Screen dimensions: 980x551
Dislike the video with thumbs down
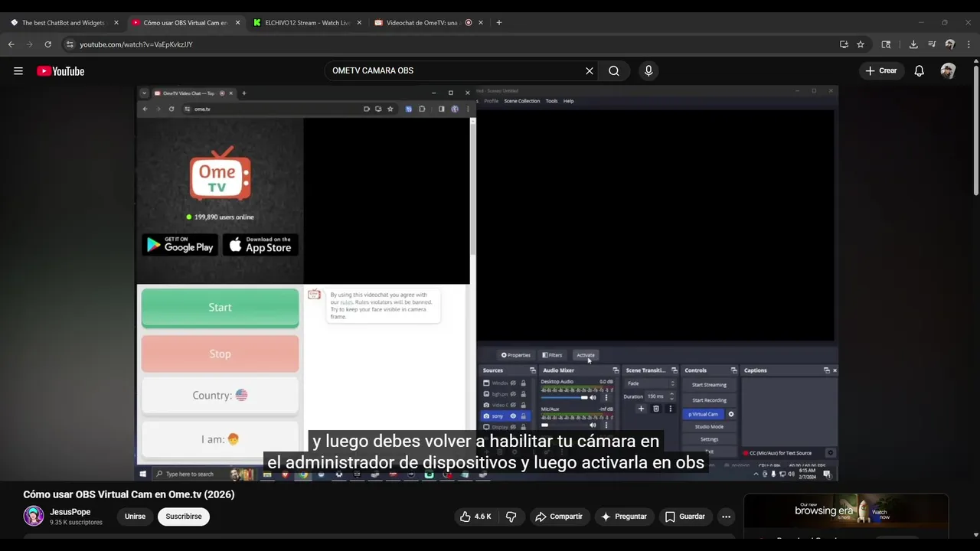tap(511, 517)
